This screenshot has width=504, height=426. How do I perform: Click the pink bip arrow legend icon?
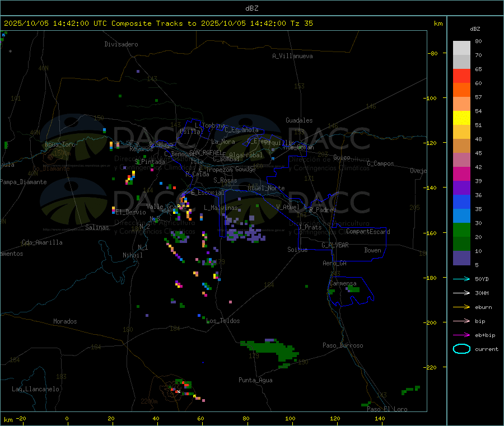[461, 321]
